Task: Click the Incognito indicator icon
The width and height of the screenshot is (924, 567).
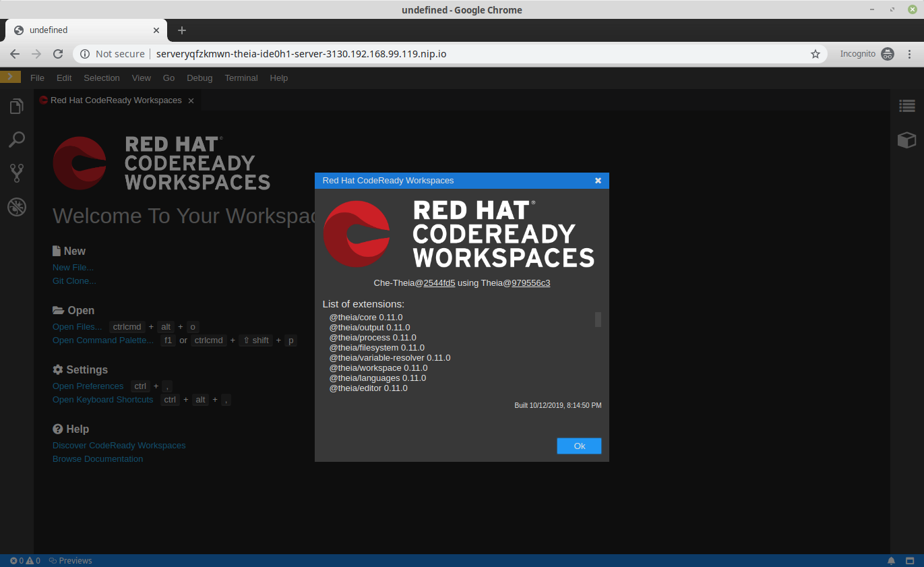Action: (888, 54)
